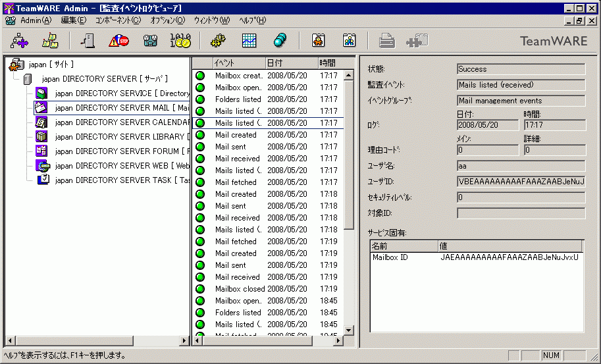Select the Mailbox closed event row

[267, 289]
